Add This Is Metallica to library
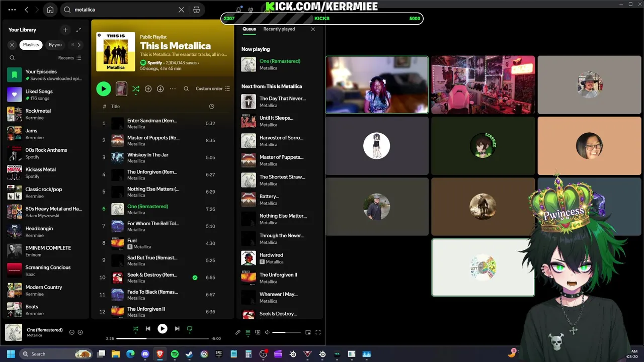The width and height of the screenshot is (644, 362). point(148,89)
